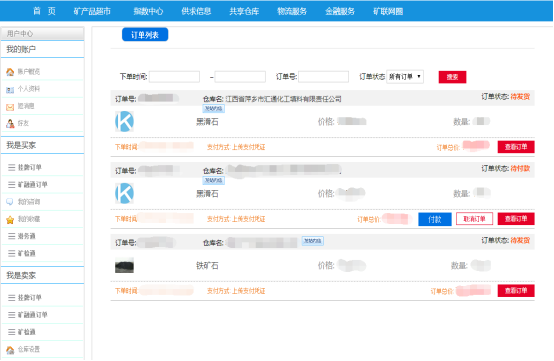Click the speech bubble icon in buyer section
The width and height of the screenshot is (554, 361).
tap(10, 202)
